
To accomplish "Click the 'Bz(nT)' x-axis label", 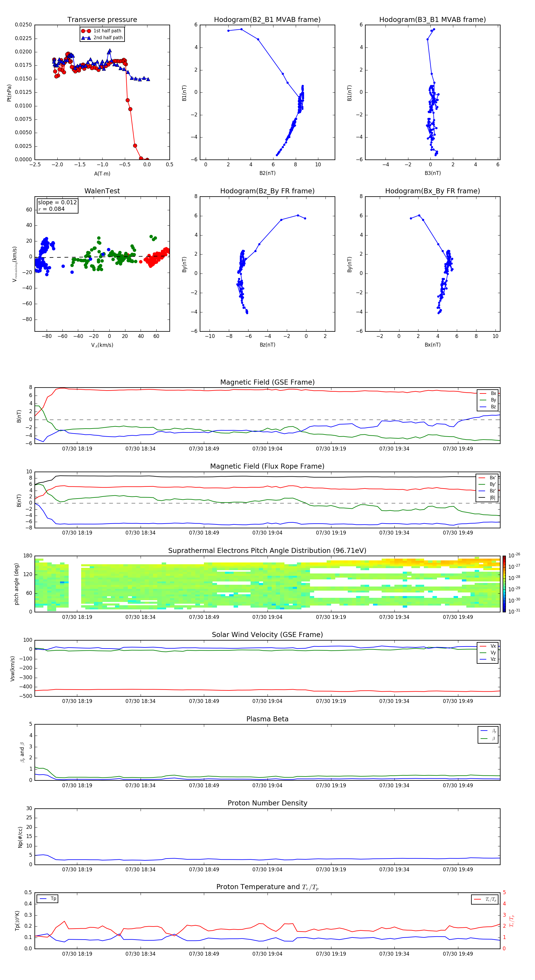I will pos(267,345).
